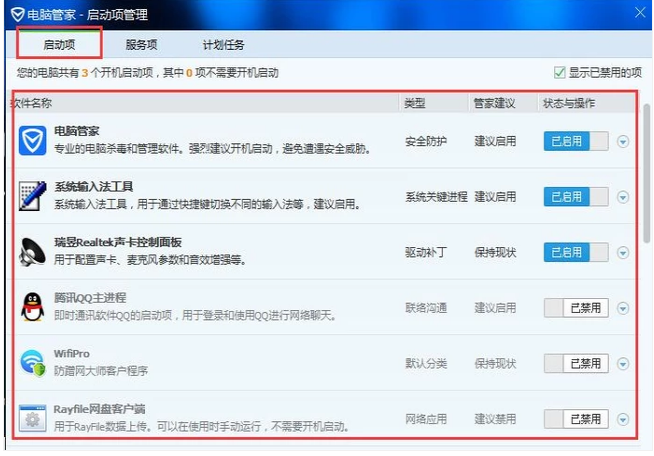Expand dropdown arrow for WifiPro row

coord(624,364)
